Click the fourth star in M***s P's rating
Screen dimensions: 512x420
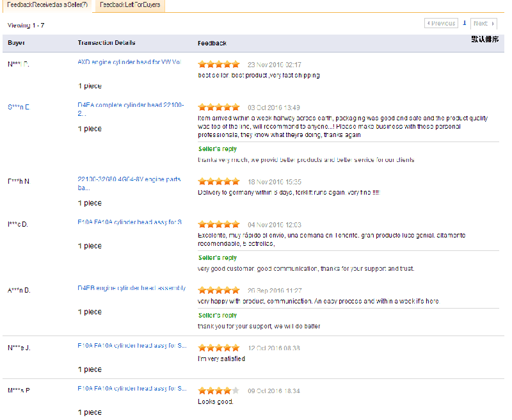226,391
